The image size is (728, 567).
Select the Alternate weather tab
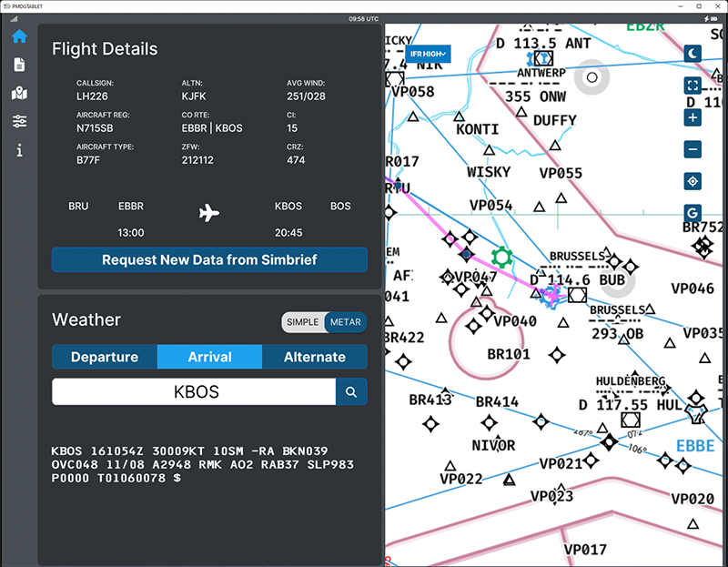point(315,357)
